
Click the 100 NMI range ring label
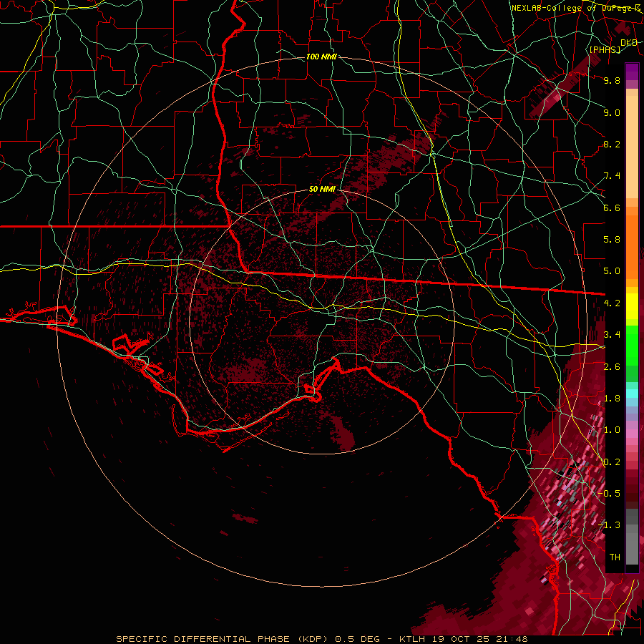321,57
